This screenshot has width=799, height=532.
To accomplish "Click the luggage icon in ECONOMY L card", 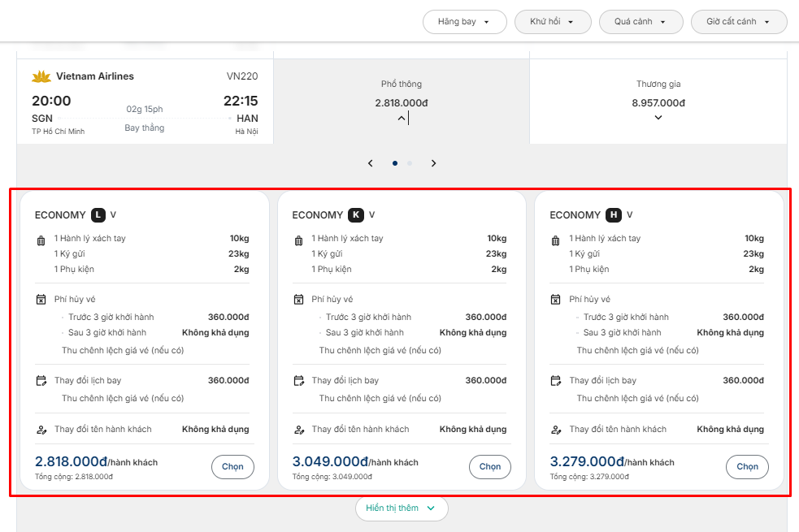I will pos(41,240).
